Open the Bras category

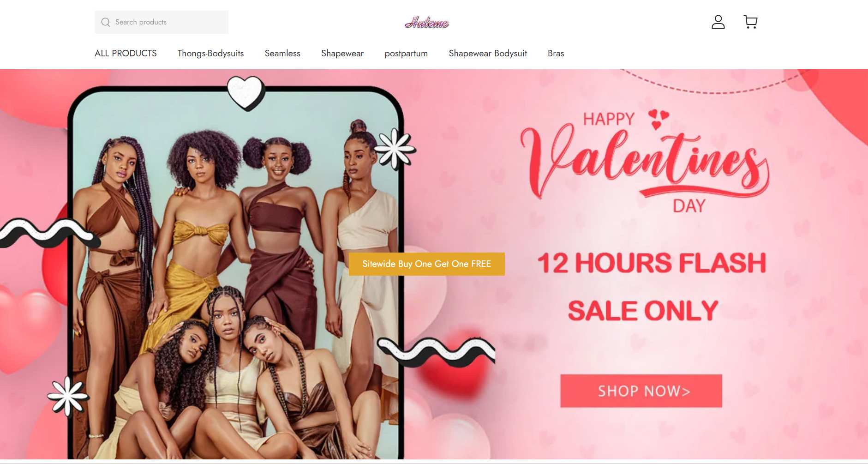pos(556,54)
